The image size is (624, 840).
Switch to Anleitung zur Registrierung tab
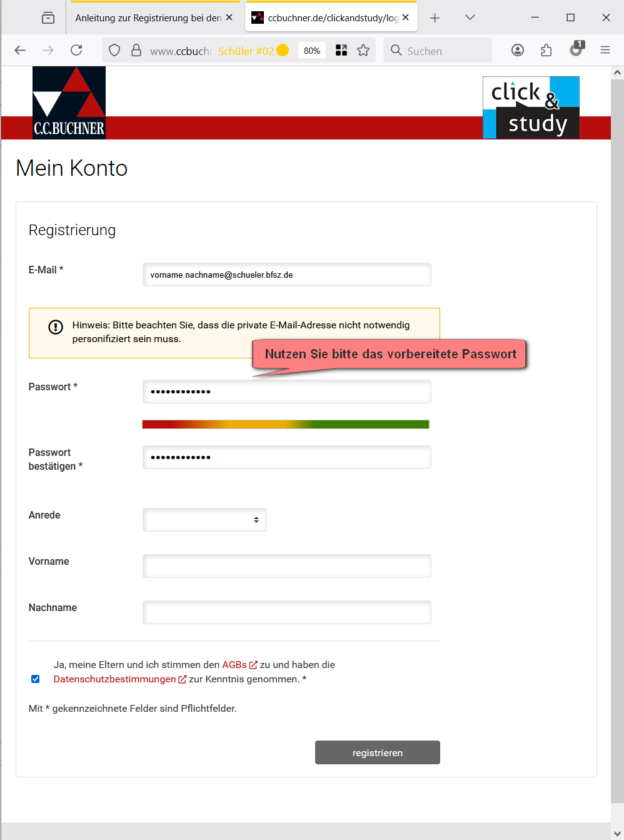point(148,18)
